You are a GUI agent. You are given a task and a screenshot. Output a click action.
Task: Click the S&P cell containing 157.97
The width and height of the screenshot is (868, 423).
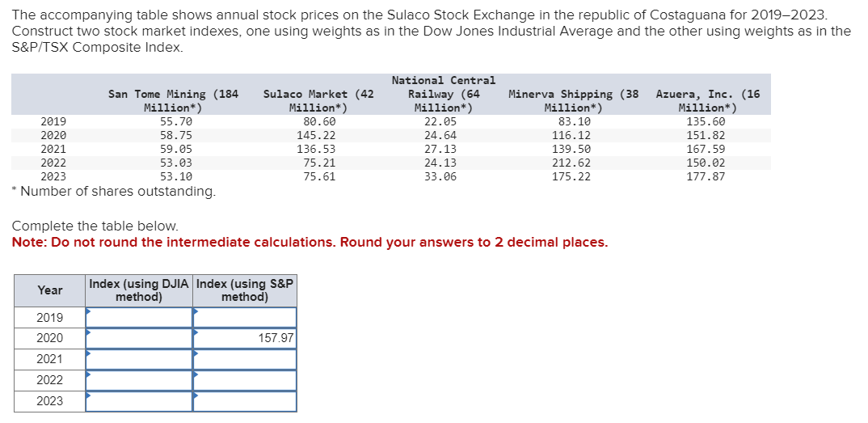click(x=245, y=338)
